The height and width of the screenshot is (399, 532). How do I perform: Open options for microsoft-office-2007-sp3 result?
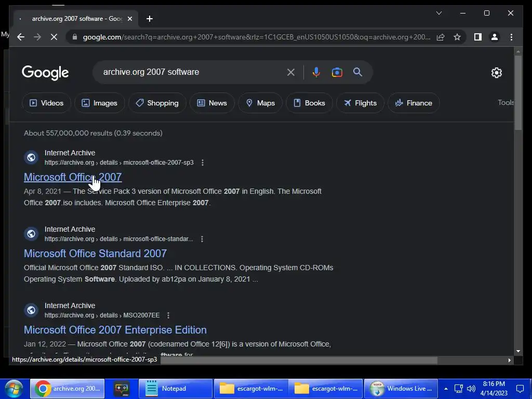[x=203, y=163]
